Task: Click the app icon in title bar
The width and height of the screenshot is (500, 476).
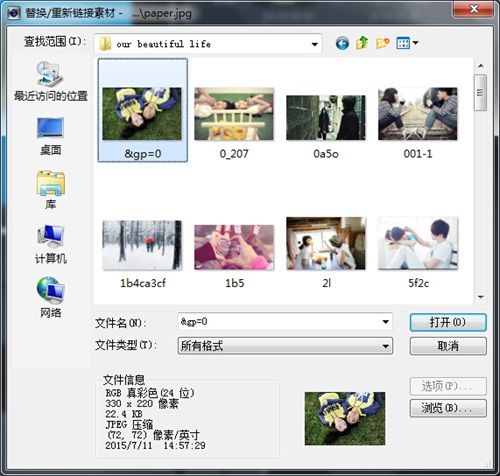Action: click(14, 14)
